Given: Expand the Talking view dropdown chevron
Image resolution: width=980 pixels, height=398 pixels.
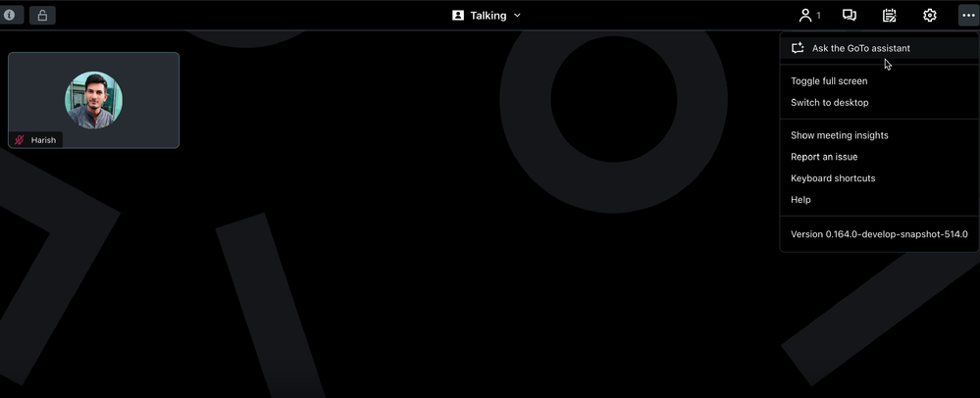Looking at the screenshot, I should click(517, 16).
